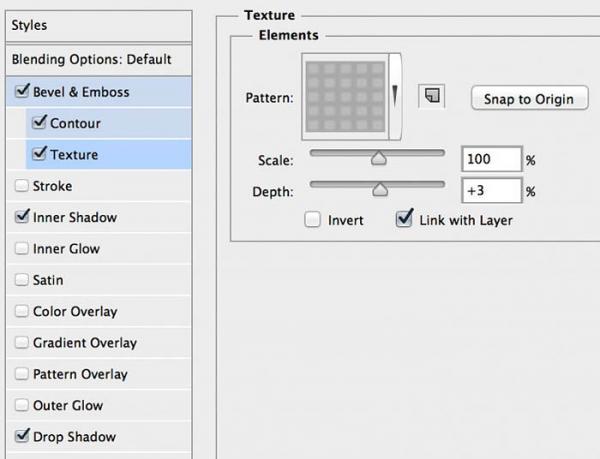The width and height of the screenshot is (600, 459).
Task: Enable the Stroke effect checkbox
Action: [22, 186]
